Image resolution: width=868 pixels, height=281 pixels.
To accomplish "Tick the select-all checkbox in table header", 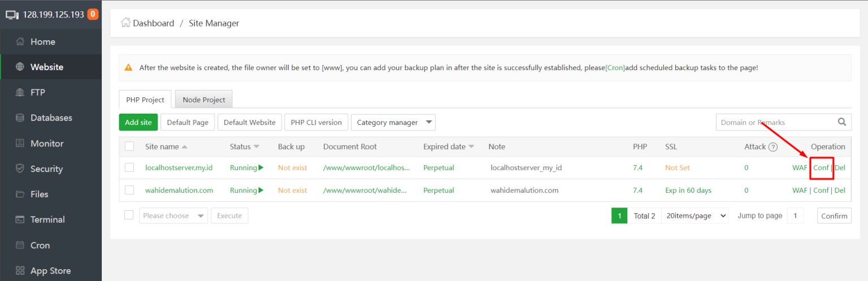I will 129,146.
